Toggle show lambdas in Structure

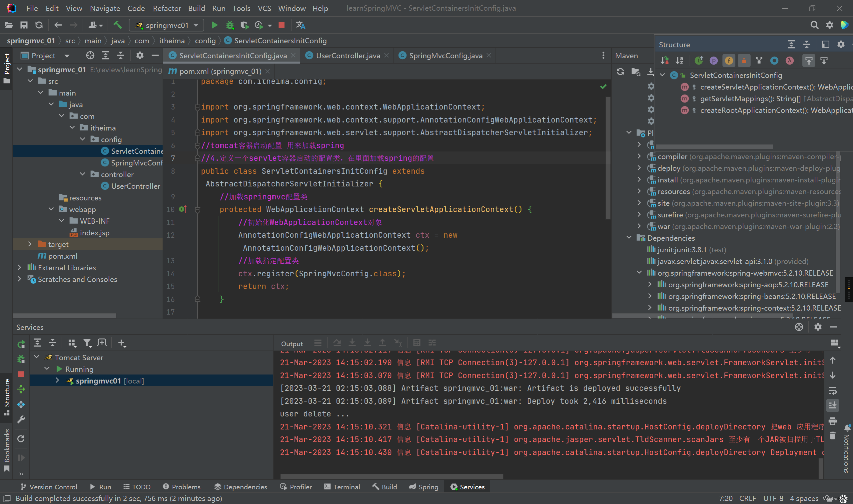[x=789, y=61]
